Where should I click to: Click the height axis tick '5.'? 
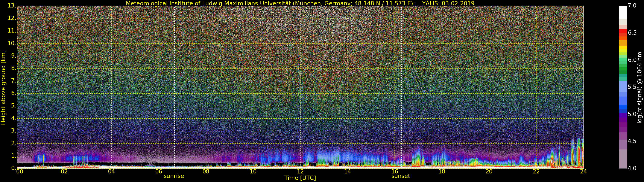pyautogui.click(x=14, y=106)
